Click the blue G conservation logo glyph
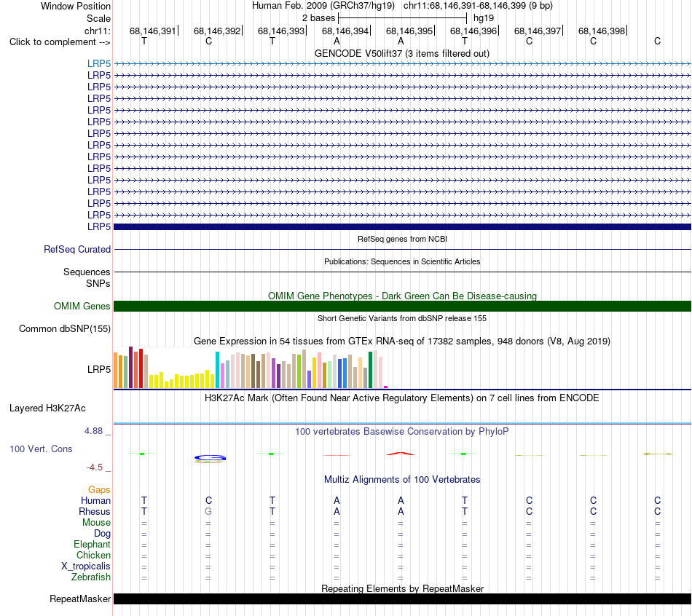 [210, 459]
